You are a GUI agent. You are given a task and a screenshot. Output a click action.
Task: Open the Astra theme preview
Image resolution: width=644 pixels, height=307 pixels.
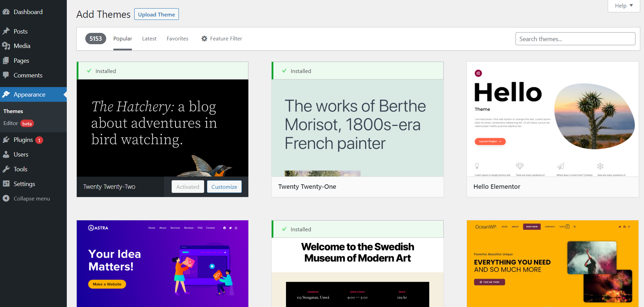(x=163, y=263)
